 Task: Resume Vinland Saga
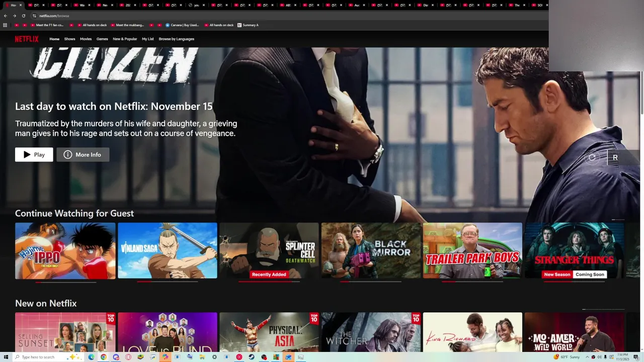(168, 251)
